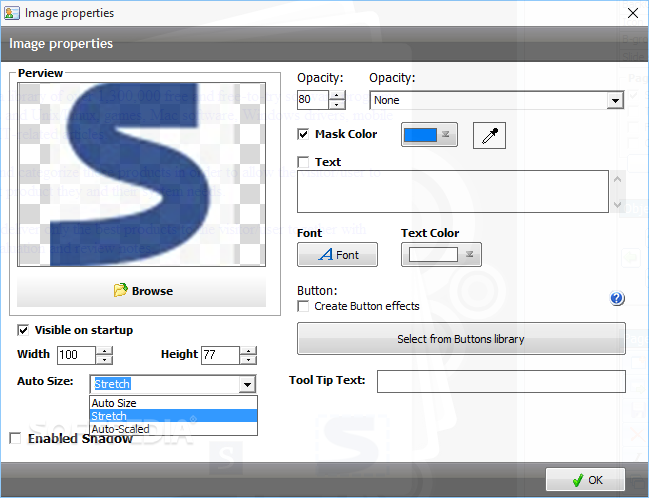The height and width of the screenshot is (498, 649).
Task: Decrease Width with the down spinner
Action: coord(104,360)
